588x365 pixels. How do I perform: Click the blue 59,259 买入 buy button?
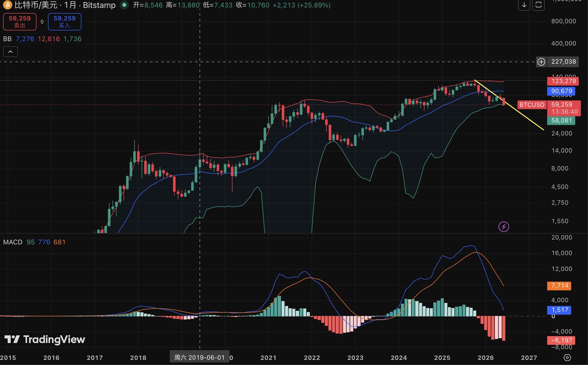65,22
